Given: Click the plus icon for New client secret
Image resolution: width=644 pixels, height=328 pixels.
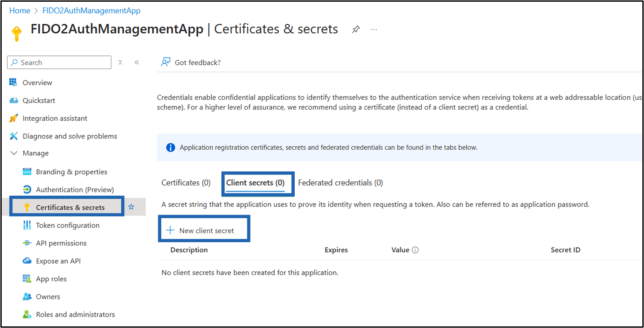Looking at the screenshot, I should click(x=170, y=230).
